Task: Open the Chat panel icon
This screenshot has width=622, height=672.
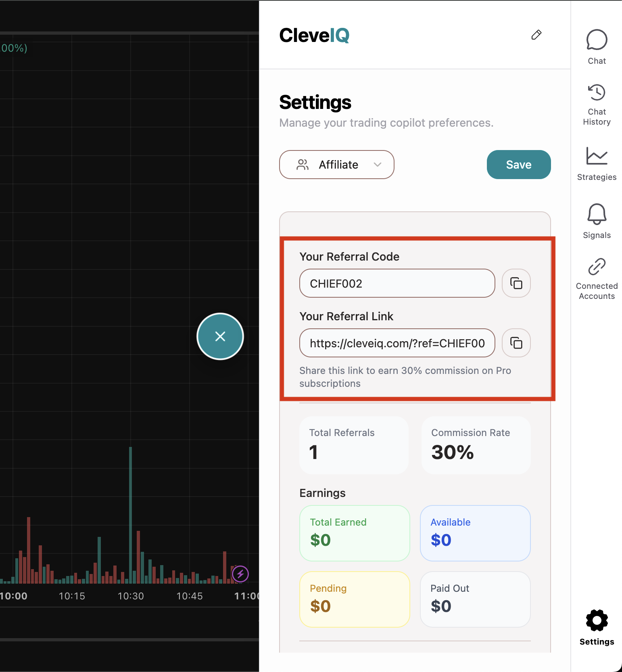Action: point(597,40)
